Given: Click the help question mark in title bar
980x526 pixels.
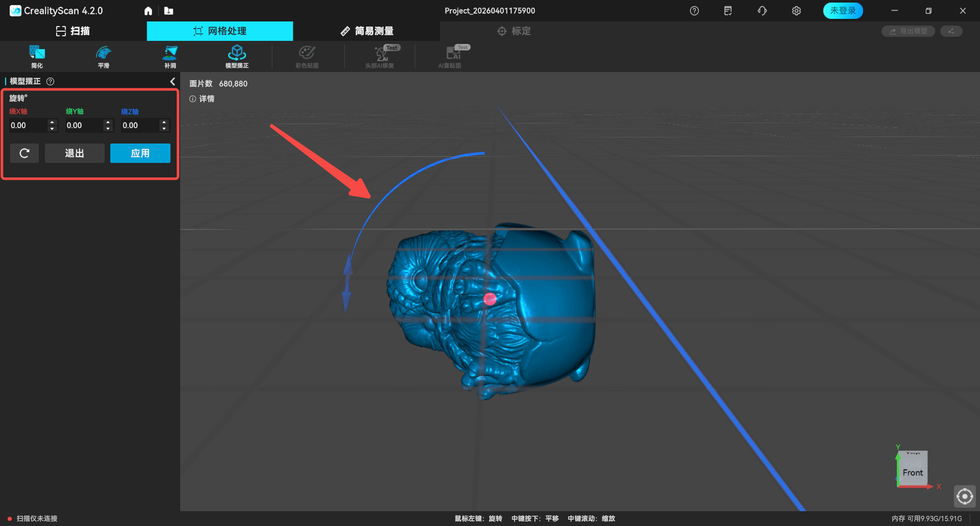Looking at the screenshot, I should coord(694,11).
